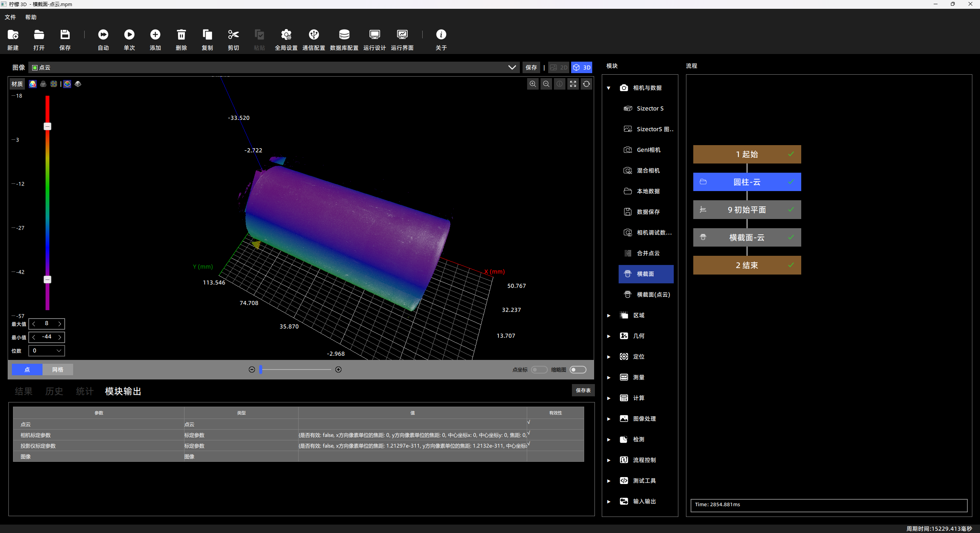Switch the viewer to 3D mode
This screenshot has width=980, height=533.
click(x=582, y=67)
